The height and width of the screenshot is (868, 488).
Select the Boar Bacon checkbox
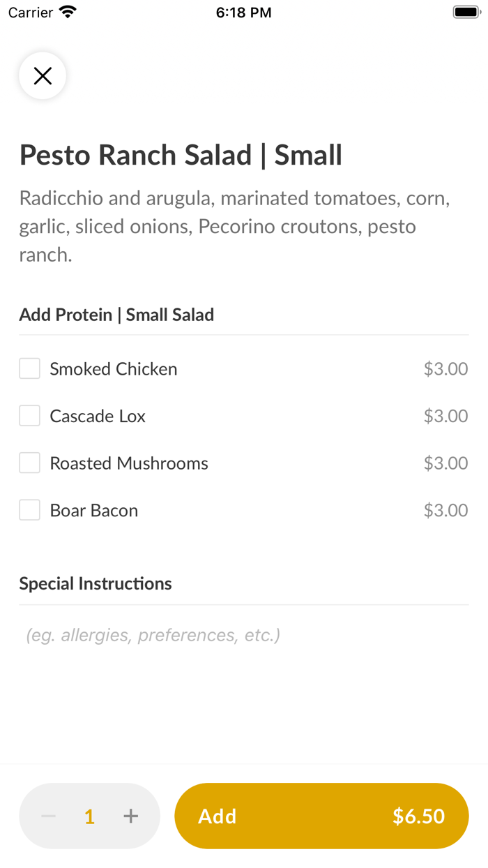[x=29, y=510]
